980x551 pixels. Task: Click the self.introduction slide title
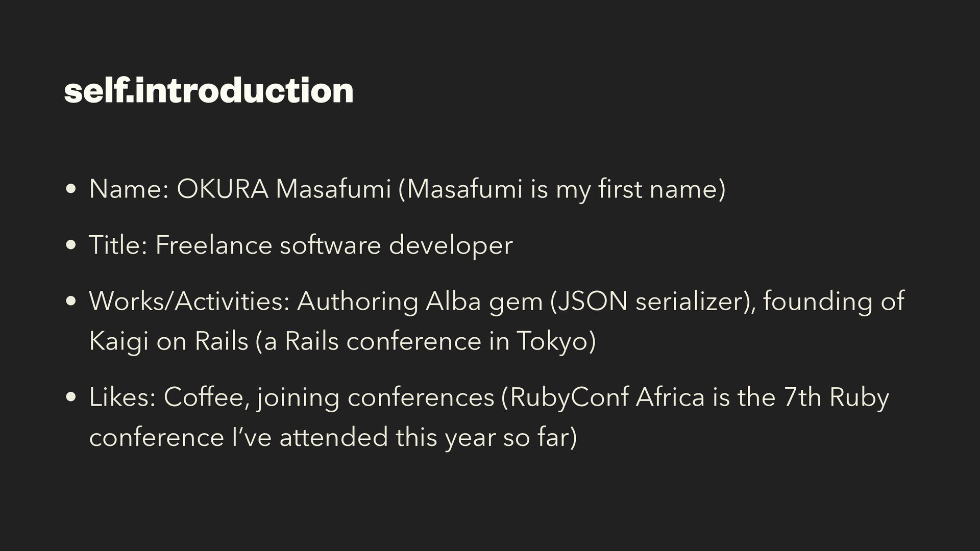click(x=209, y=90)
